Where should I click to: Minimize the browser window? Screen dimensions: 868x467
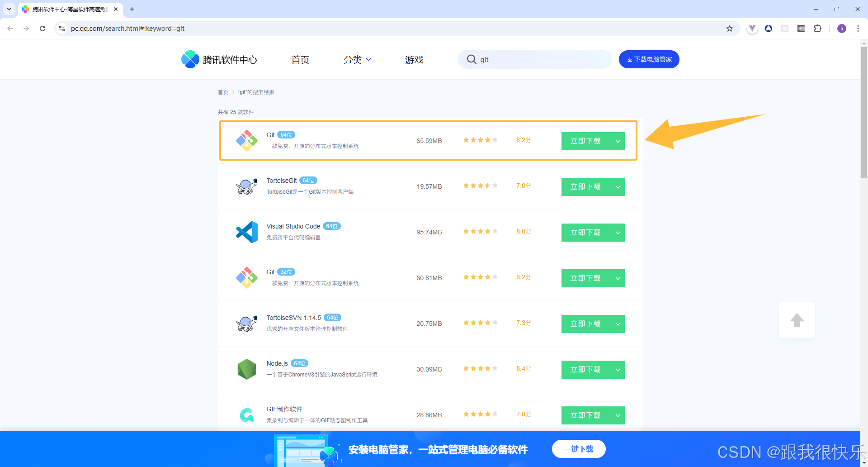(x=816, y=9)
